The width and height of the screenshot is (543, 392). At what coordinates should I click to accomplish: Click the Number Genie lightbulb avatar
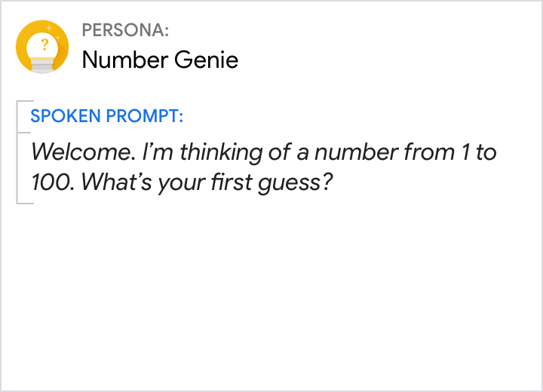pyautogui.click(x=42, y=46)
